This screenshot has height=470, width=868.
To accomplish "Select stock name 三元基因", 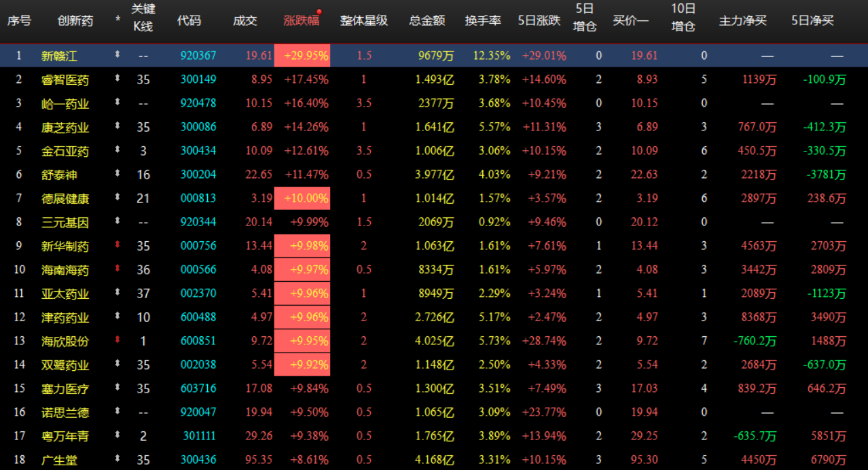I will (65, 222).
